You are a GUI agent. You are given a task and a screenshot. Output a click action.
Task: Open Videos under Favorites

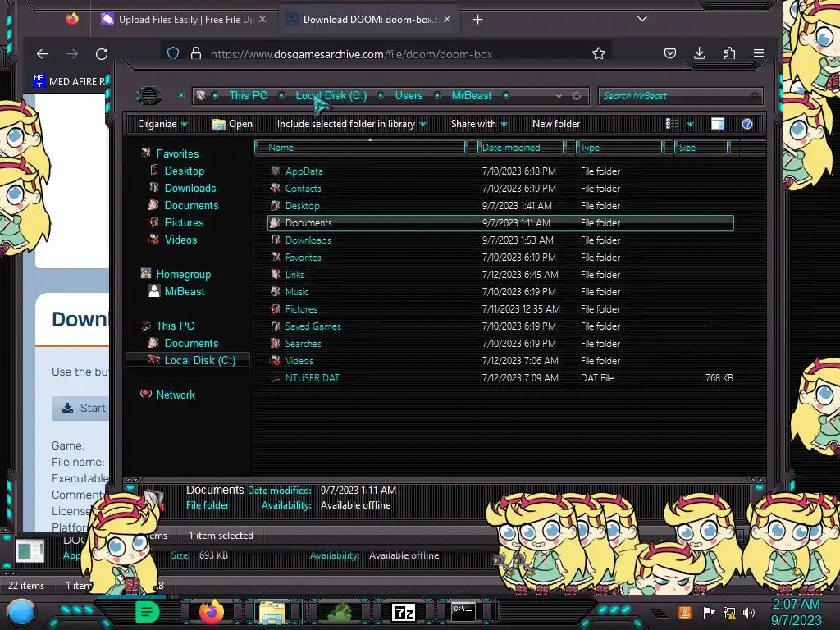[180, 240]
